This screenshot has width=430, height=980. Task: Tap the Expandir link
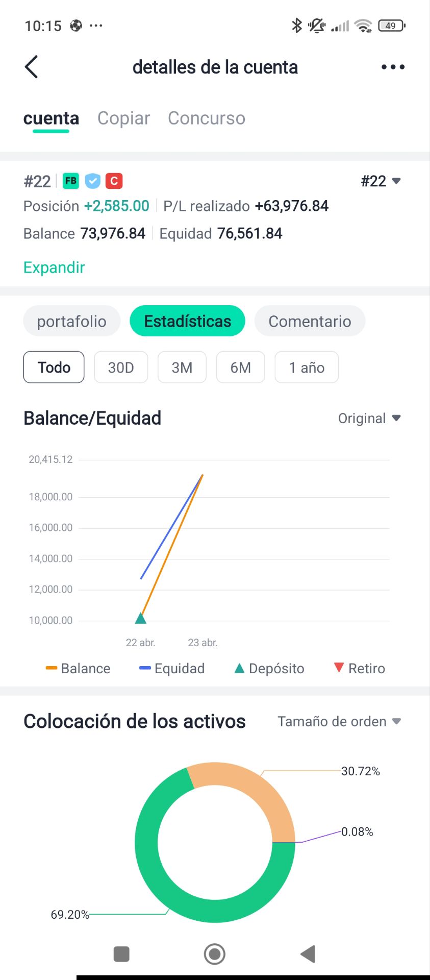(x=54, y=267)
